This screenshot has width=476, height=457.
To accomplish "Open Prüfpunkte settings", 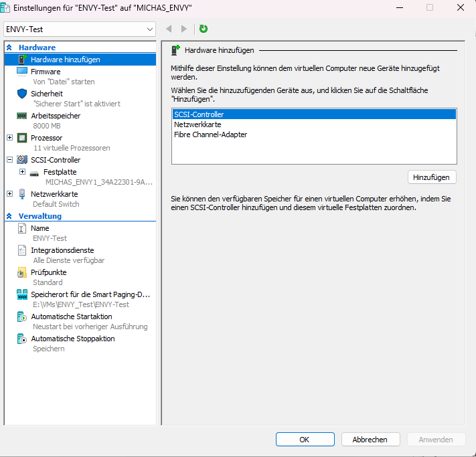I will point(49,272).
